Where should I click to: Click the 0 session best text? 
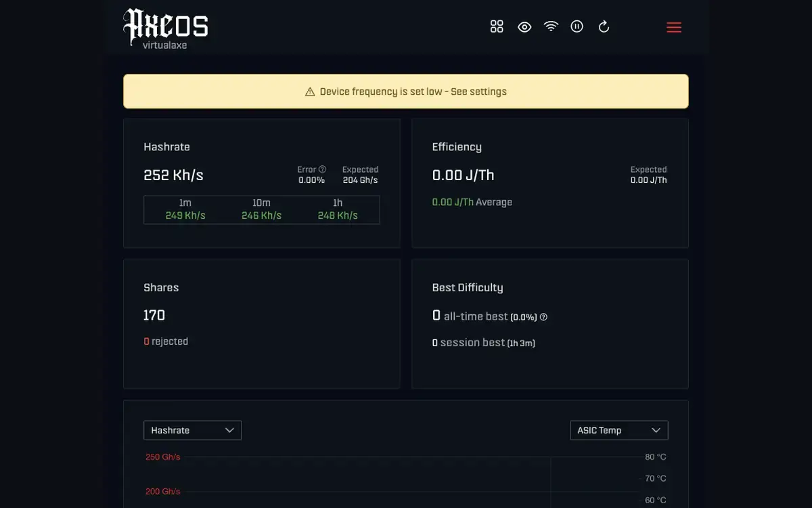pyautogui.click(x=484, y=343)
